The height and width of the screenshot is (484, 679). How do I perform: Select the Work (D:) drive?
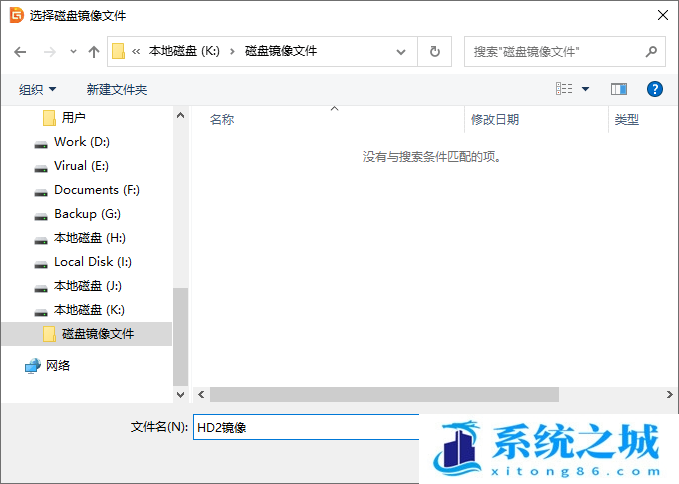81,142
